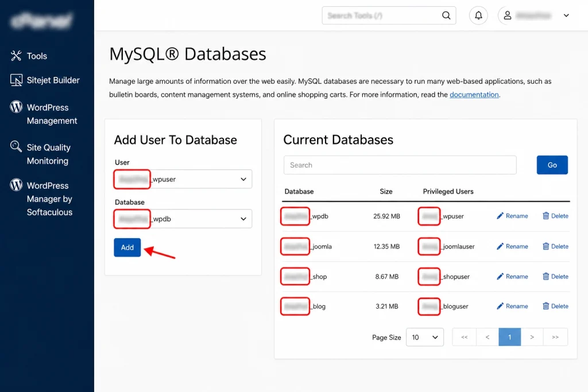Click the _joomlauser privileged user
588x392 pixels.
447,246
